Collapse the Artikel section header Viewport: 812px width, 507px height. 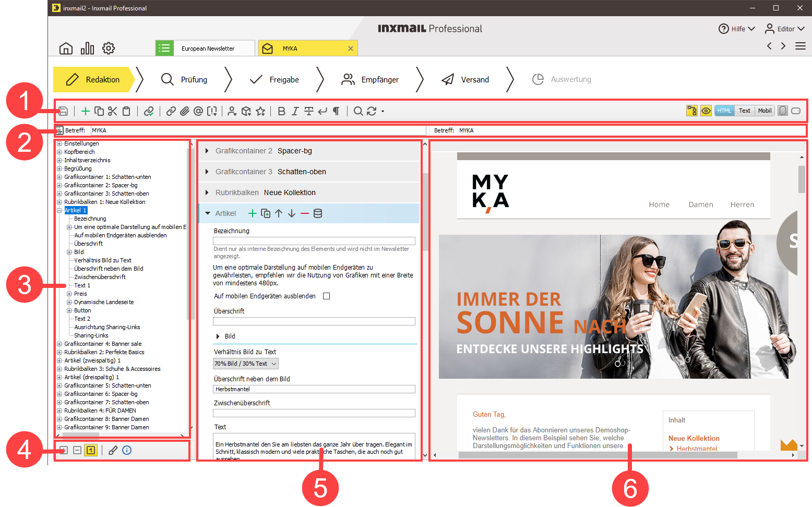pos(208,213)
